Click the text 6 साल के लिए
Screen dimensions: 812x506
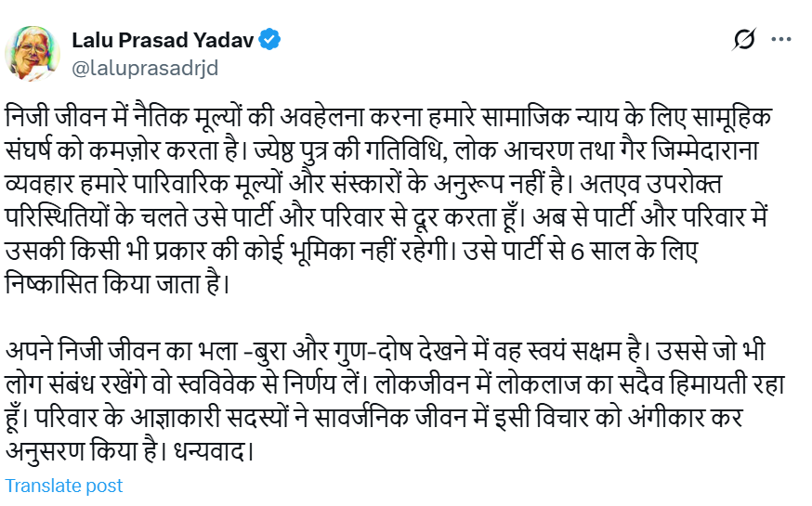click(x=635, y=252)
